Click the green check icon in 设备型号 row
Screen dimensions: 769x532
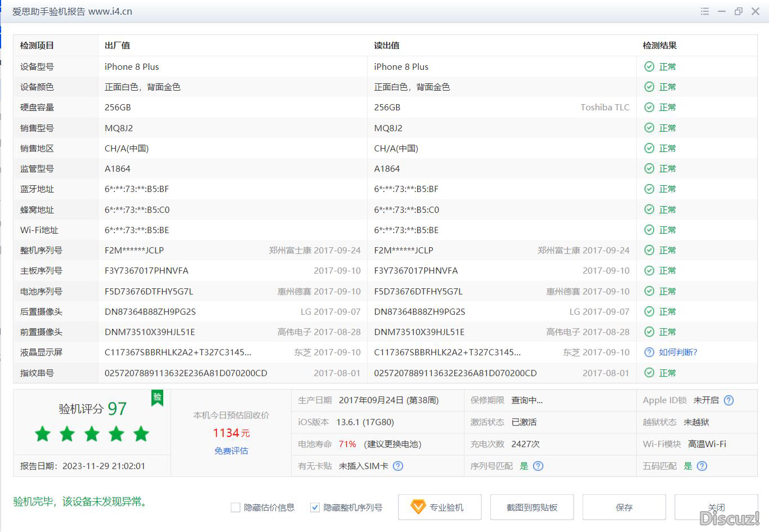tap(649, 66)
